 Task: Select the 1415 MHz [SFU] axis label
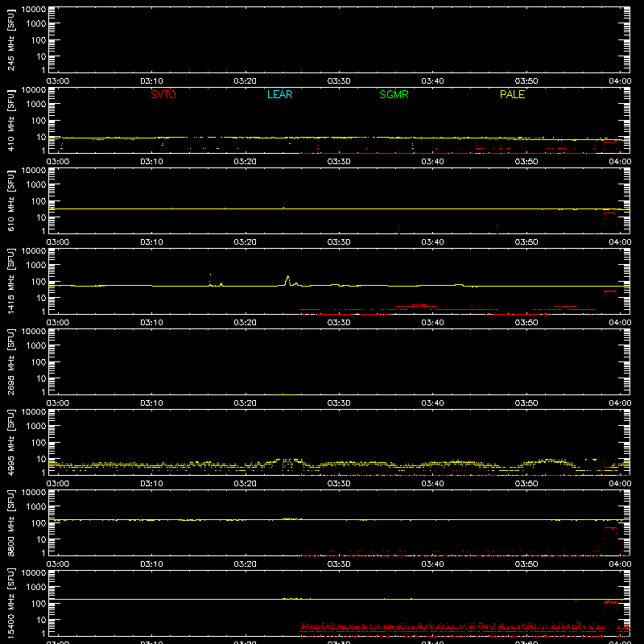tap(10, 281)
